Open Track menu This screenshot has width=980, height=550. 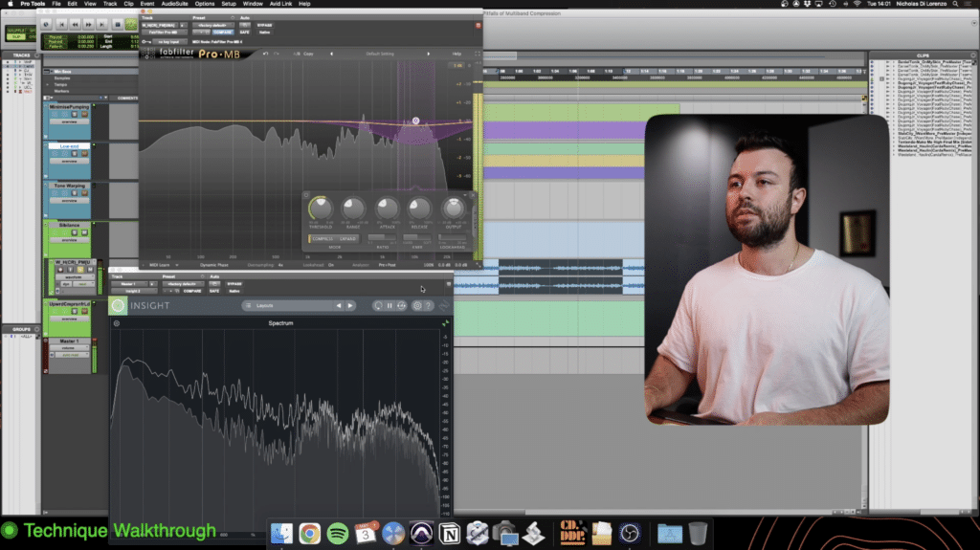tap(110, 4)
